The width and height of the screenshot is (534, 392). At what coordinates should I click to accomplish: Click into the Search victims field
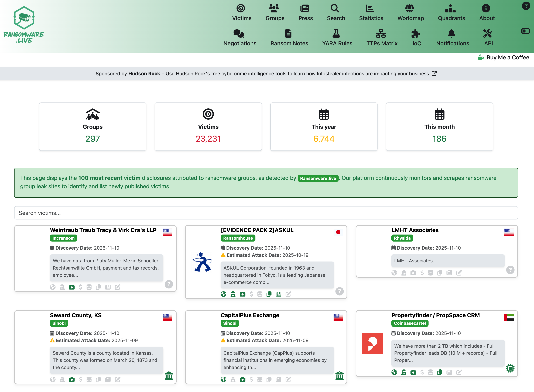point(266,213)
